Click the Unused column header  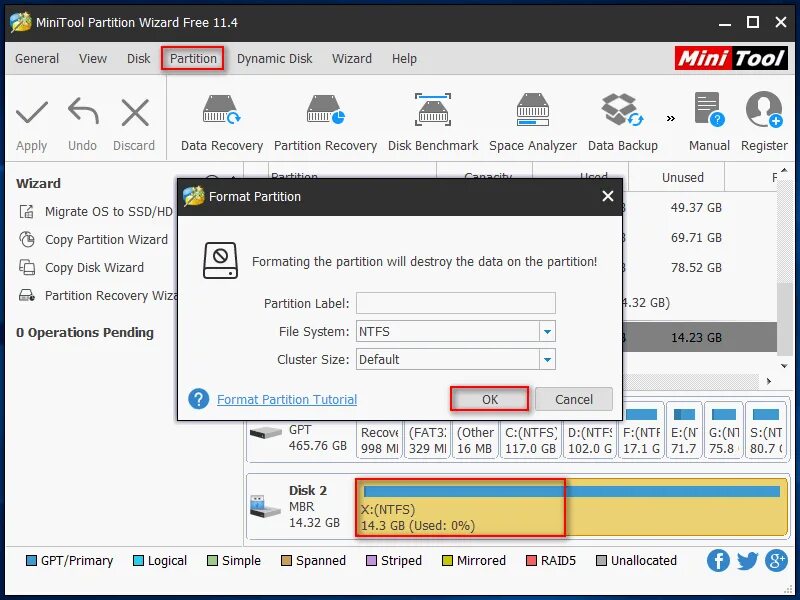(x=682, y=178)
